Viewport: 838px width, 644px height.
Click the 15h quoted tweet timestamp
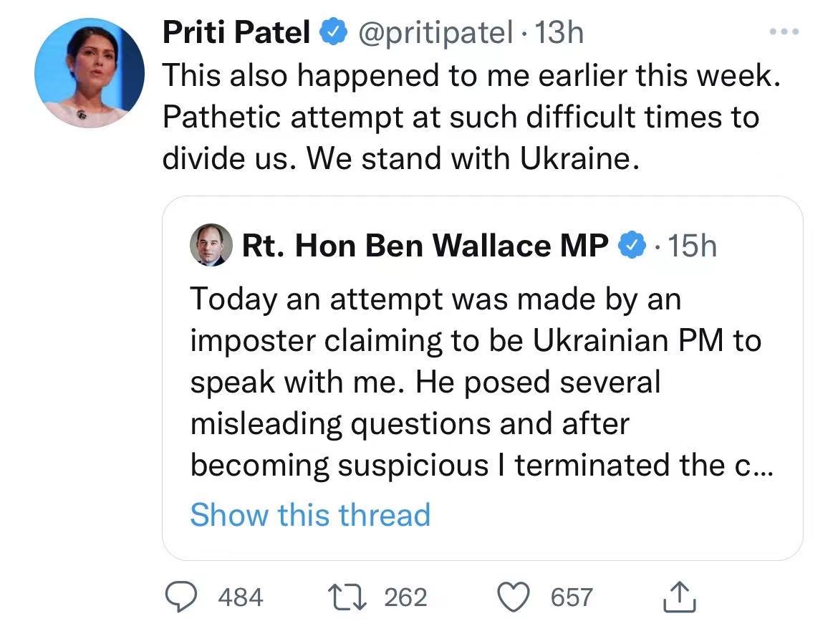point(691,246)
